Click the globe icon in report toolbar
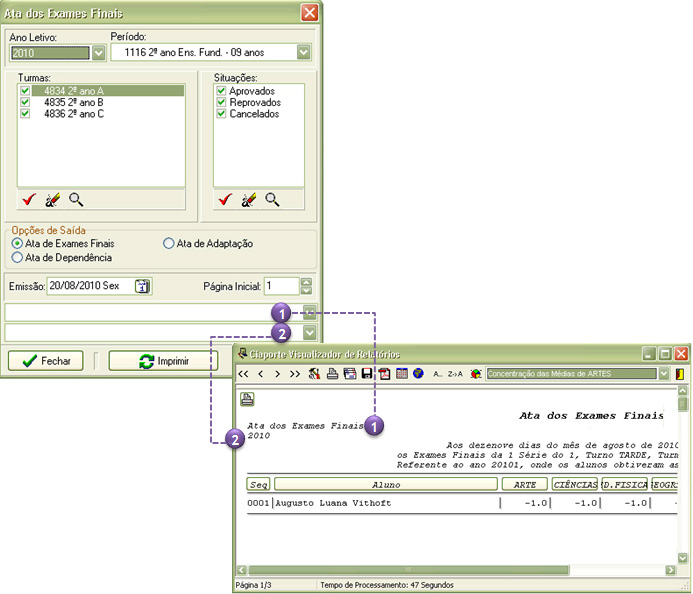The image size is (693, 594). tap(418, 373)
